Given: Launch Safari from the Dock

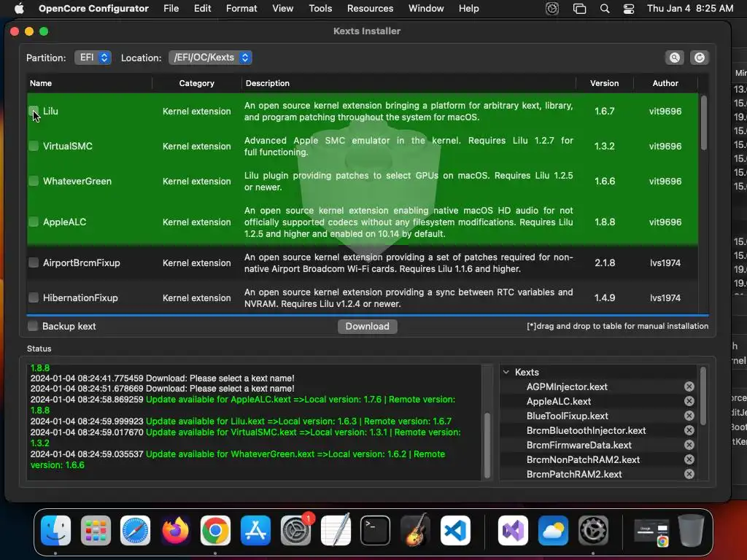Looking at the screenshot, I should click(135, 530).
